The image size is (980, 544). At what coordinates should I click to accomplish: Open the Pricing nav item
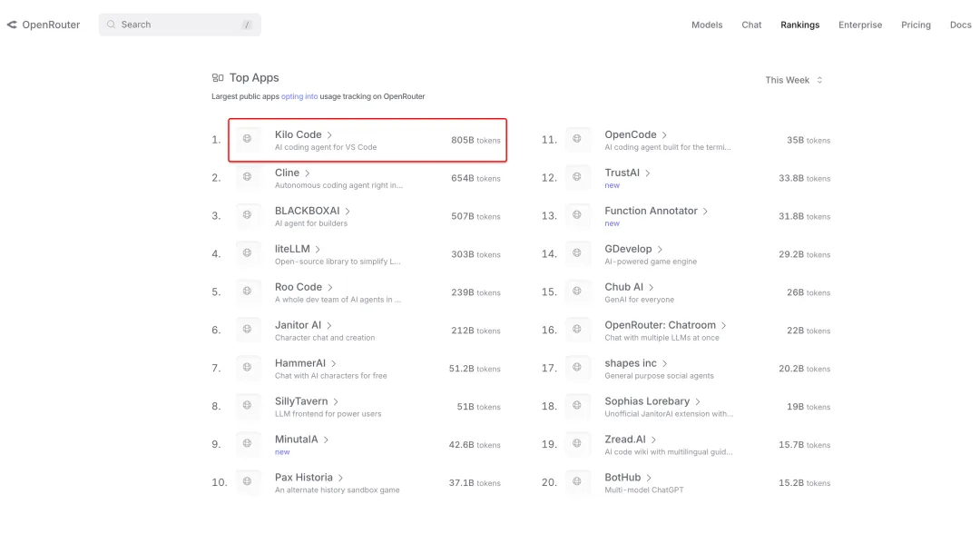point(916,25)
